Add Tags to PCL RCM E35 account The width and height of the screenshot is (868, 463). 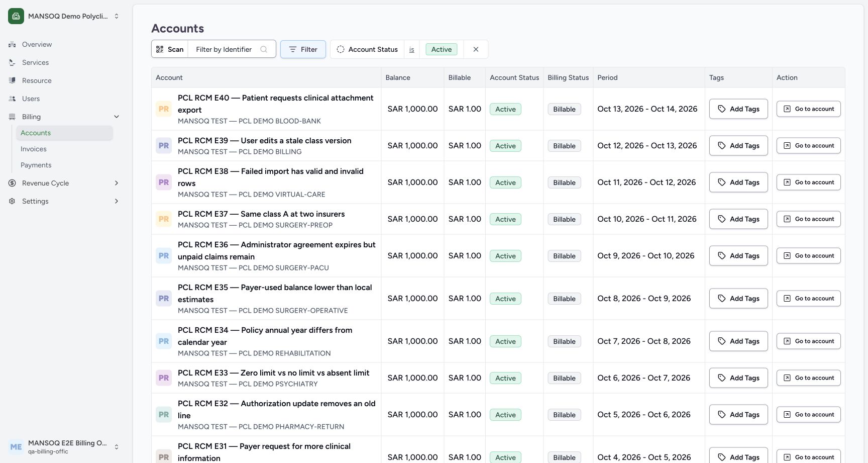pos(738,299)
